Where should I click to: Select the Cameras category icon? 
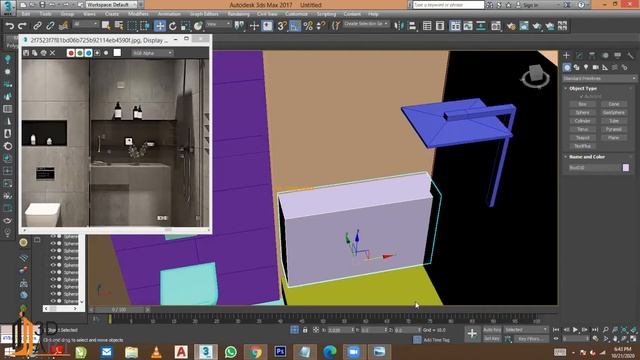(596, 67)
